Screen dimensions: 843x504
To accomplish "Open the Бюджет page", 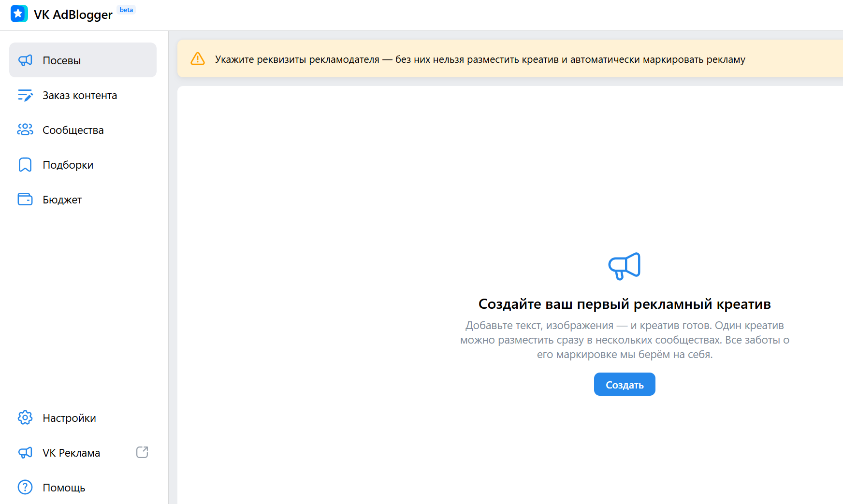I will click(62, 200).
